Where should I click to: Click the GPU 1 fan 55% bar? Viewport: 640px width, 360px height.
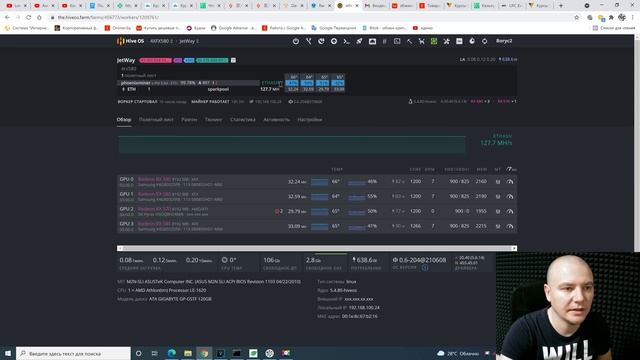tap(356, 197)
